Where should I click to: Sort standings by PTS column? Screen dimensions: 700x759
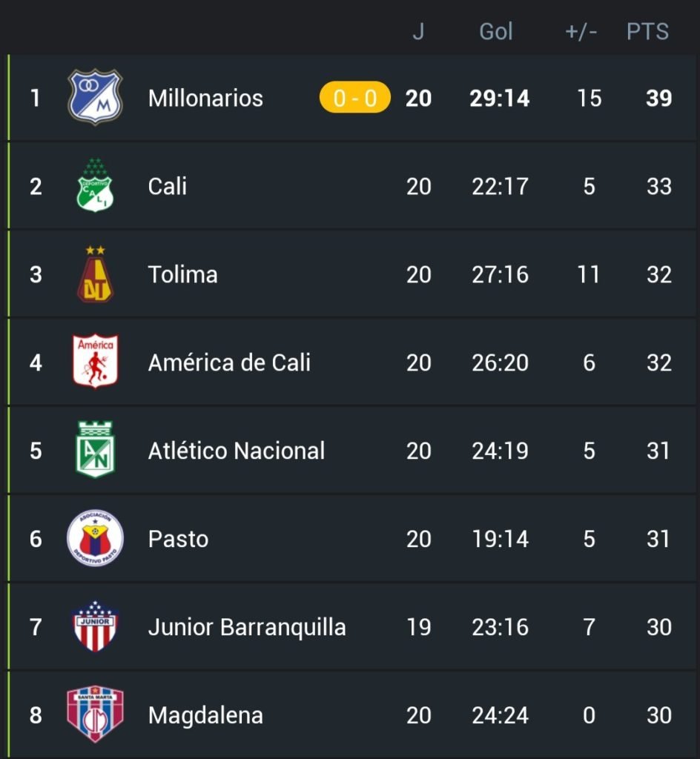pos(647,32)
